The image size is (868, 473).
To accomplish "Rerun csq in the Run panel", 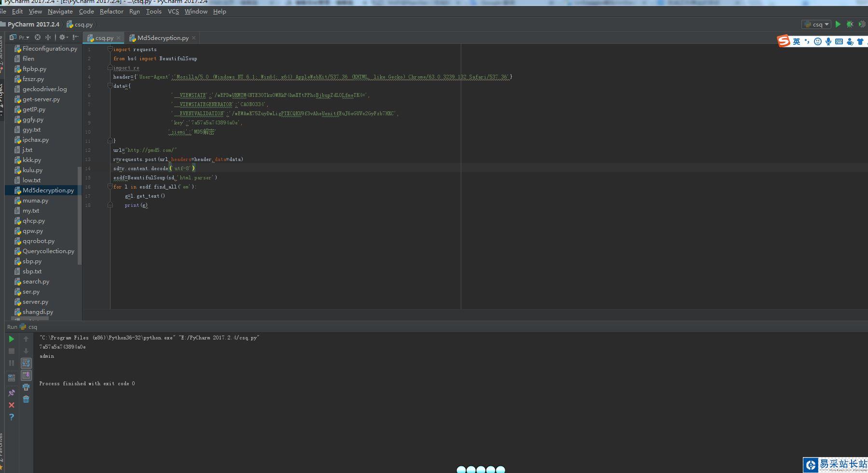I will [12, 339].
